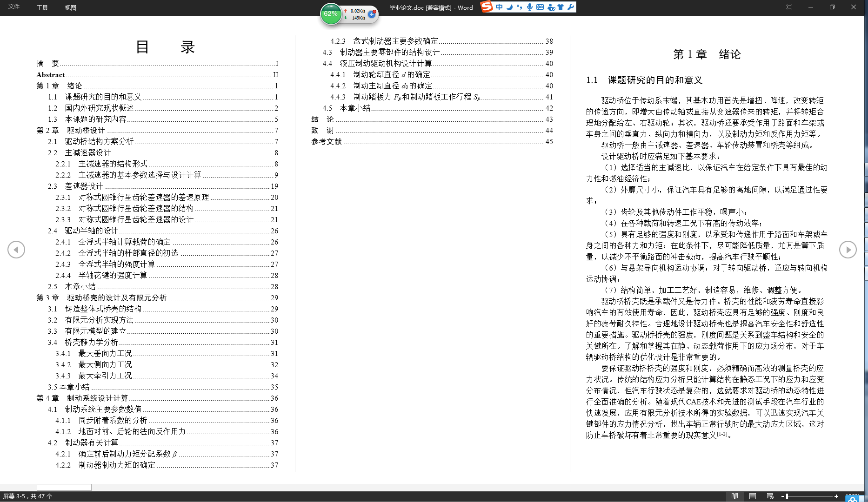Open TOC entry 第1章 绪论
Viewport: 868px width, 502px height.
point(157,86)
